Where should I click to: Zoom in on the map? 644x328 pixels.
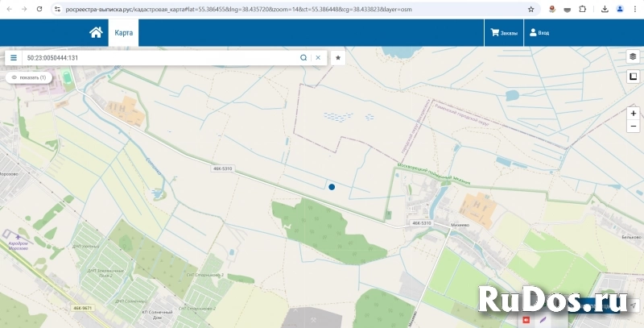634,114
